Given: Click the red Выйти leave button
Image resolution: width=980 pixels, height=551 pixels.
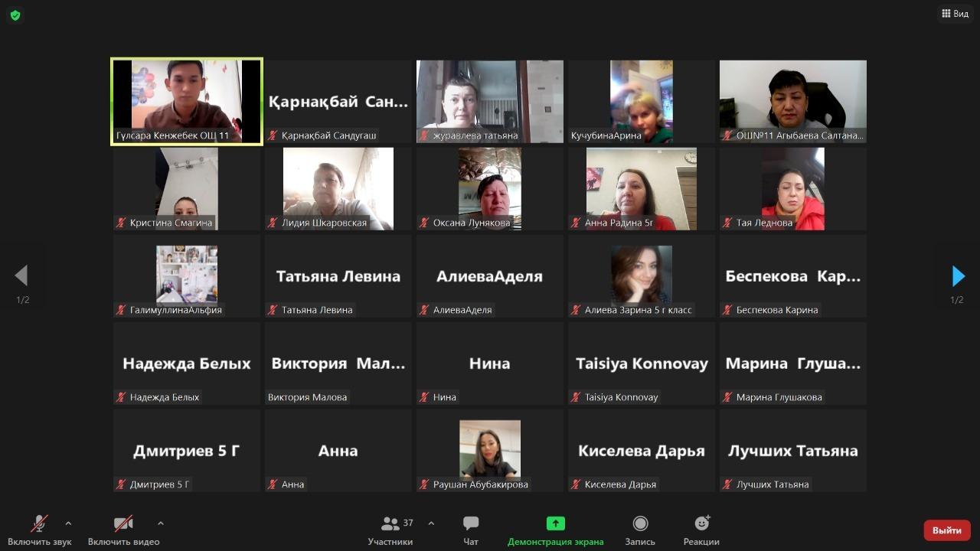Looking at the screenshot, I should tap(947, 530).
